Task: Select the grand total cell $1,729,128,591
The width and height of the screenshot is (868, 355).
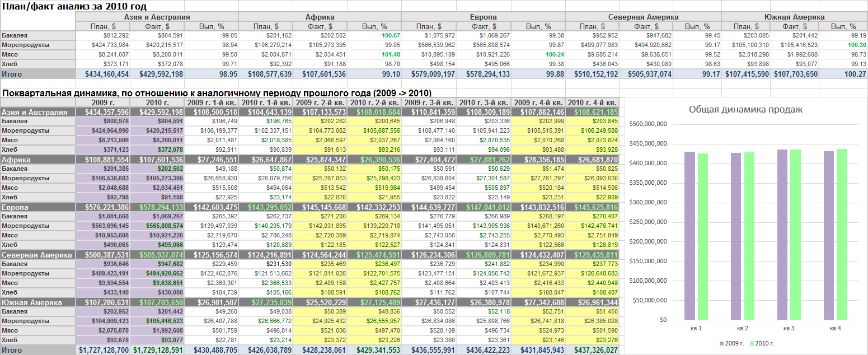Action: 157,350
